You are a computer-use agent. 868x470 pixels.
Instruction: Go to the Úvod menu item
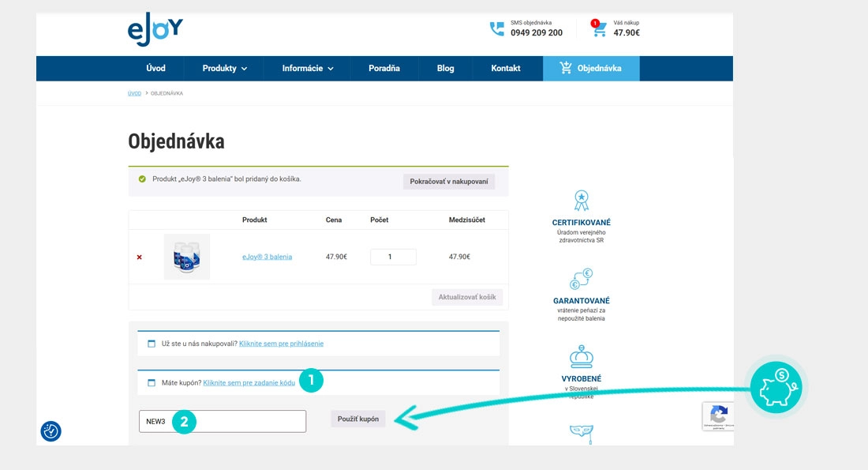tap(155, 68)
